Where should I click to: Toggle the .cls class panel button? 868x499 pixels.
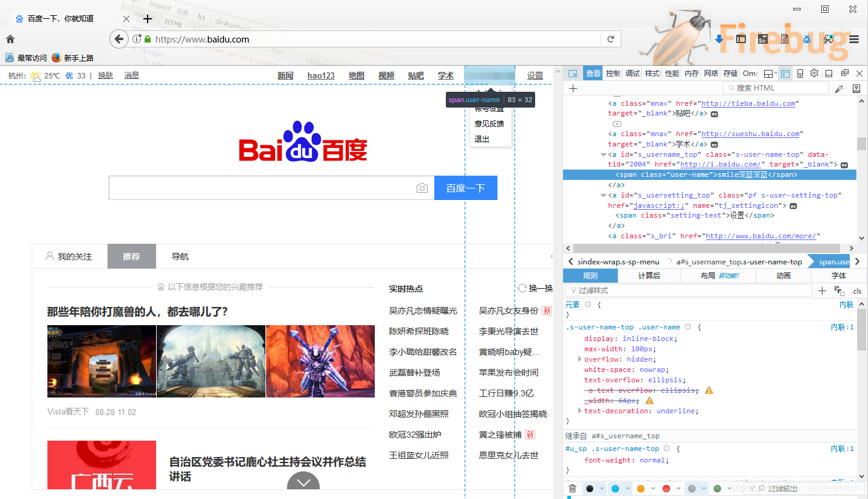pyautogui.click(x=856, y=291)
